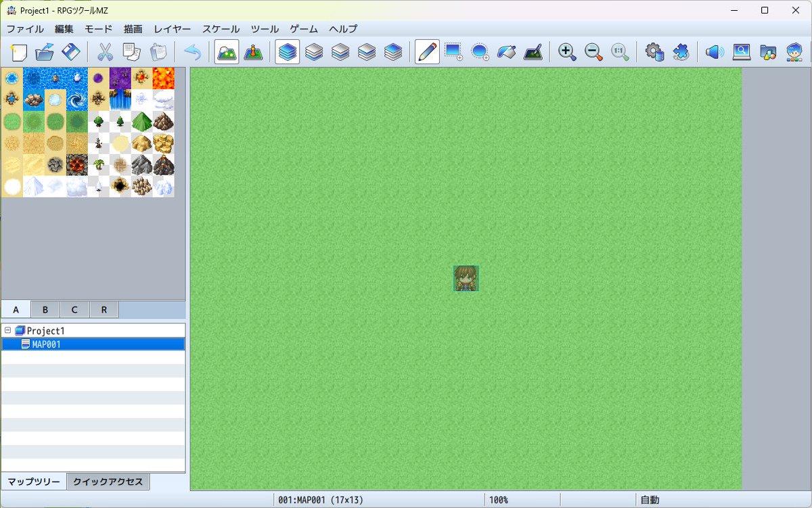Click the 1:1 actual size icon
The image size is (812, 508).
pos(620,52)
